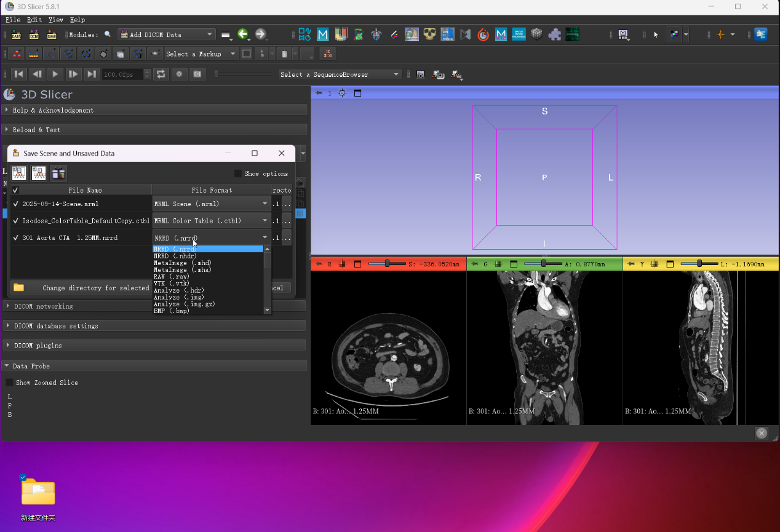This screenshot has height=532, width=780.
Task: Click the orange crosshair toolbar icon
Action: pos(721,34)
